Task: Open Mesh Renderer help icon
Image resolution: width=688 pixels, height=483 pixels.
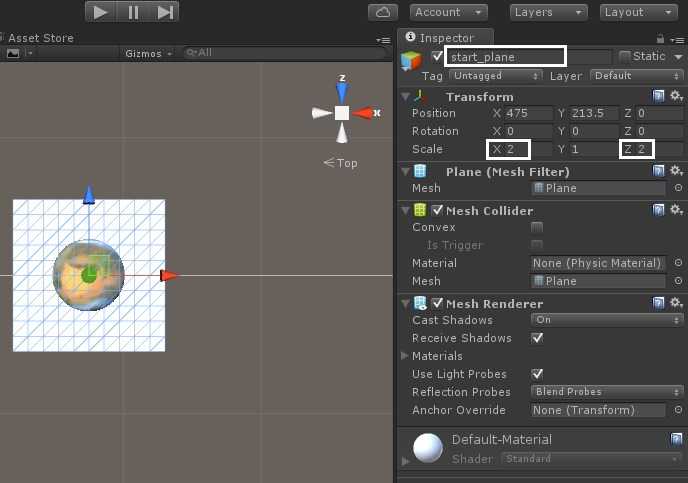Action: [x=658, y=303]
